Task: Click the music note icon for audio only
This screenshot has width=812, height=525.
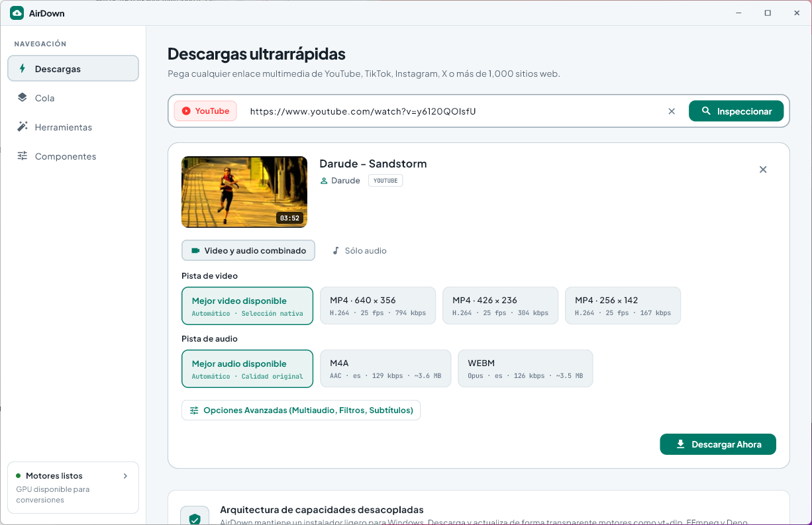Action: pyautogui.click(x=336, y=251)
